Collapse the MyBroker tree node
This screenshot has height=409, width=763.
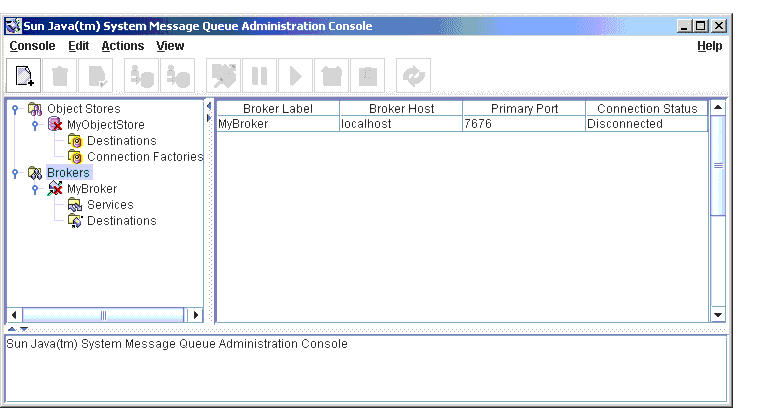tap(35, 190)
